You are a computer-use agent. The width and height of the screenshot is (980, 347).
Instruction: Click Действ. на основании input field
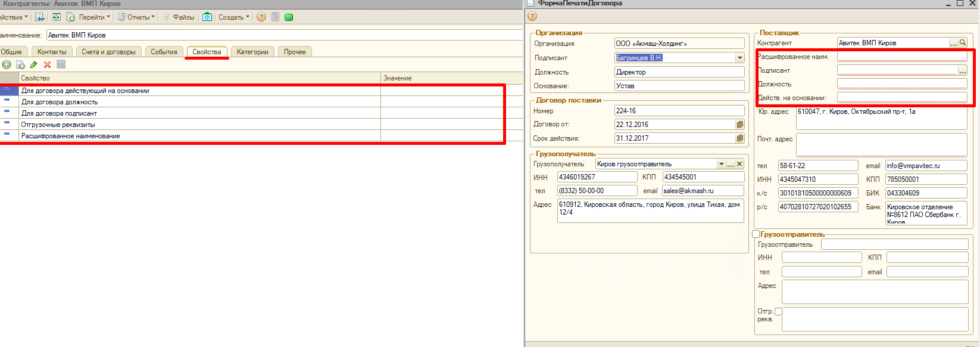point(902,98)
